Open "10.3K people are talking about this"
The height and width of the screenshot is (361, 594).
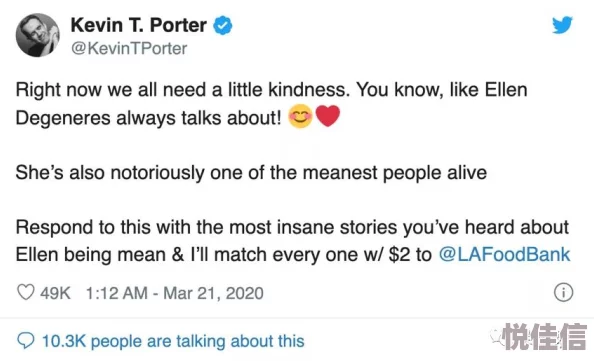173,341
